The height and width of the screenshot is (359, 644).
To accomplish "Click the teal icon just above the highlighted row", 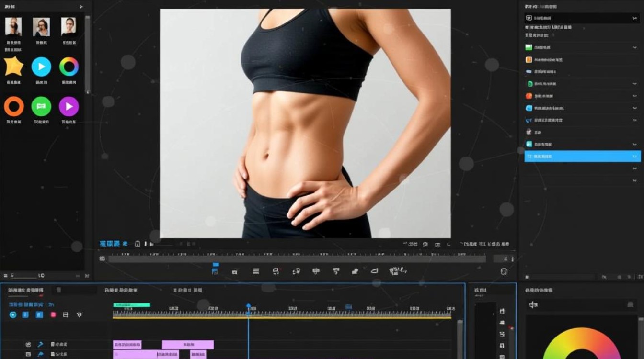I will tap(529, 144).
